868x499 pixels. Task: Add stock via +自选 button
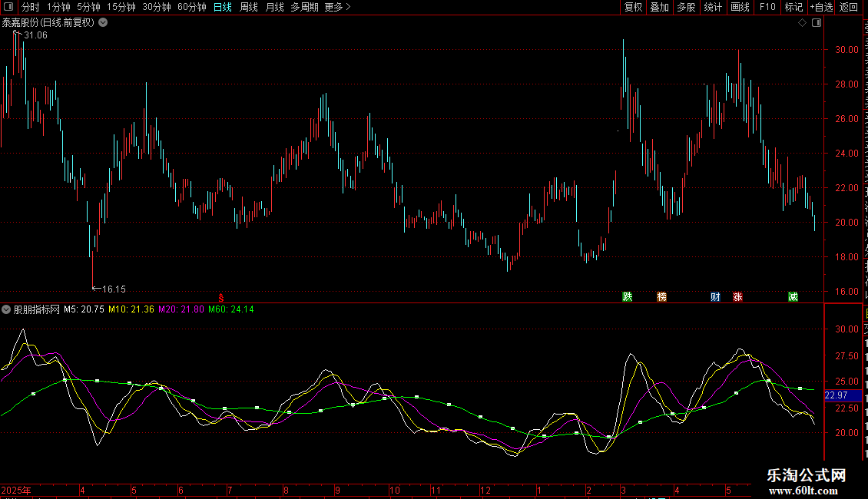click(x=821, y=7)
